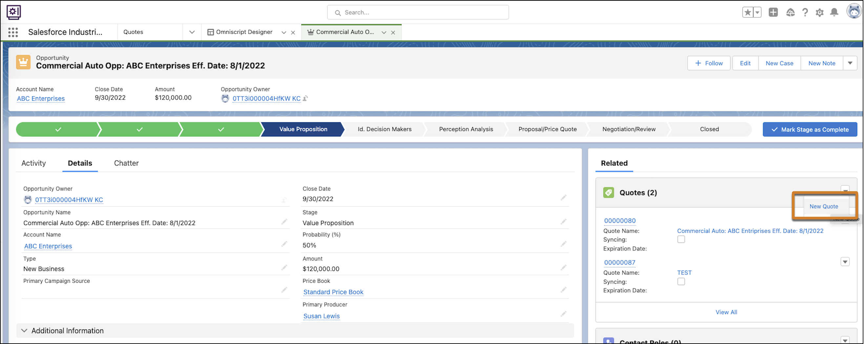Screen dimensions: 868x344
Task: Toggle Syncing checkbox for quote 00000087
Action: click(681, 281)
